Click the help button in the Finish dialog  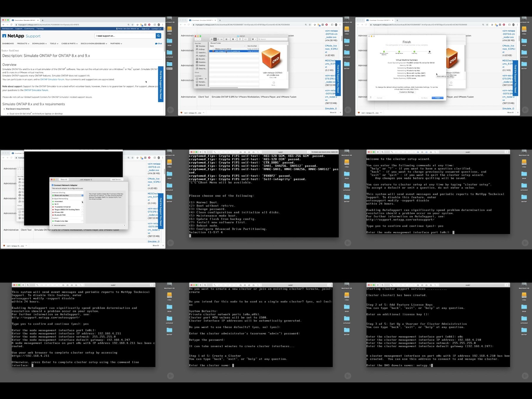tap(371, 98)
